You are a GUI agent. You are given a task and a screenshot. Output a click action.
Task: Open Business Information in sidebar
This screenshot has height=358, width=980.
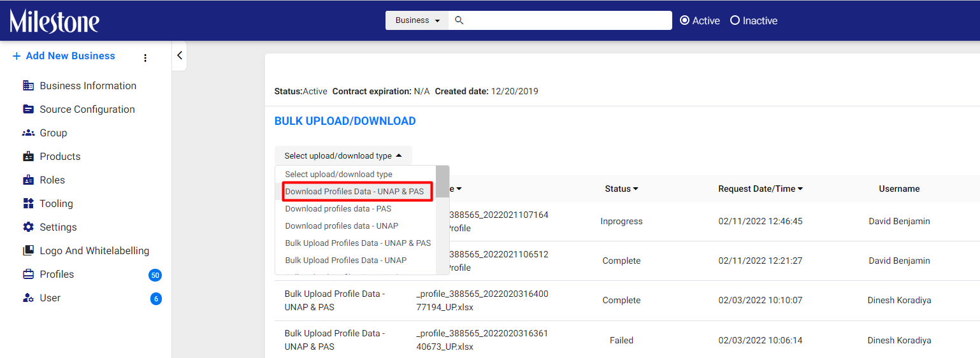88,85
